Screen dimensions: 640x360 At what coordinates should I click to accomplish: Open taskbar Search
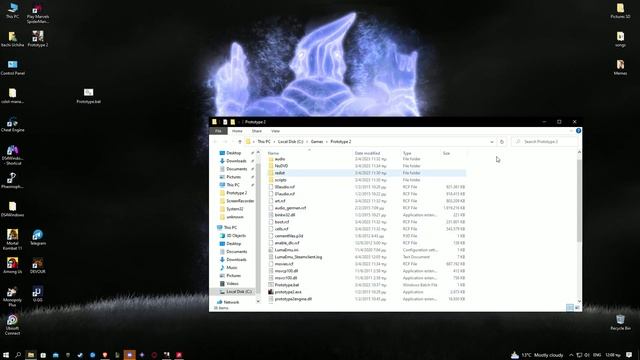pyautogui.click(x=18, y=355)
